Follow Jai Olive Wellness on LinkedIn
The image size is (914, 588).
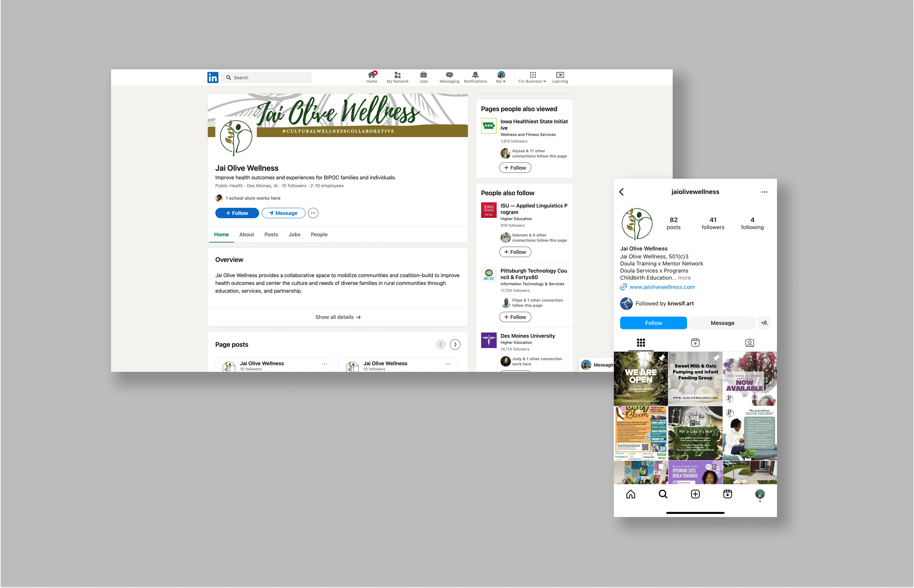point(237,213)
